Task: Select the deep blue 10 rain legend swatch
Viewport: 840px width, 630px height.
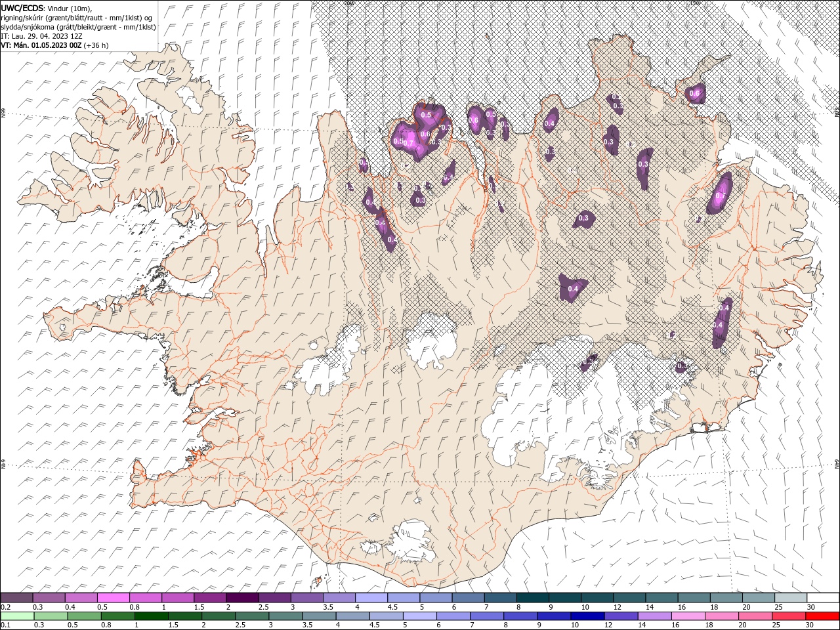Action: point(587,616)
